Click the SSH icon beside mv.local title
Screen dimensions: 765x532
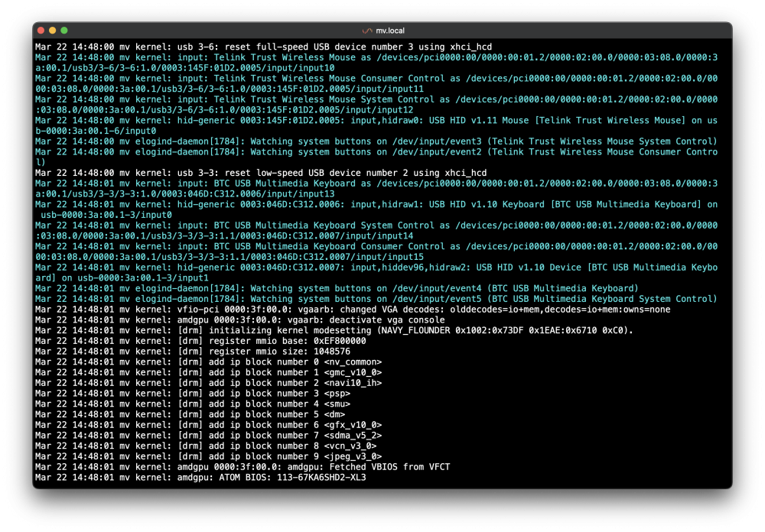pyautogui.click(x=367, y=31)
